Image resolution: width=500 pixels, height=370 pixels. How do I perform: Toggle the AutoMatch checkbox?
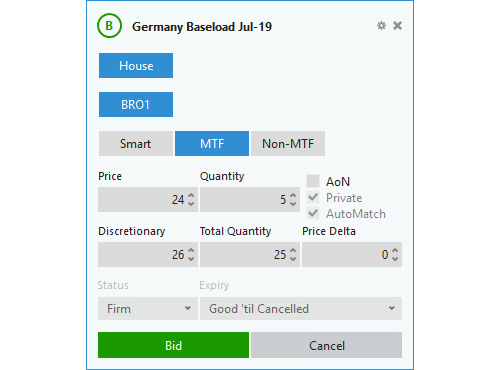click(x=313, y=213)
